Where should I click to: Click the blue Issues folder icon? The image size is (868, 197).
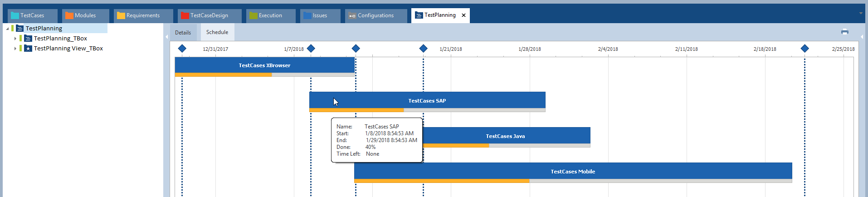pyautogui.click(x=307, y=15)
